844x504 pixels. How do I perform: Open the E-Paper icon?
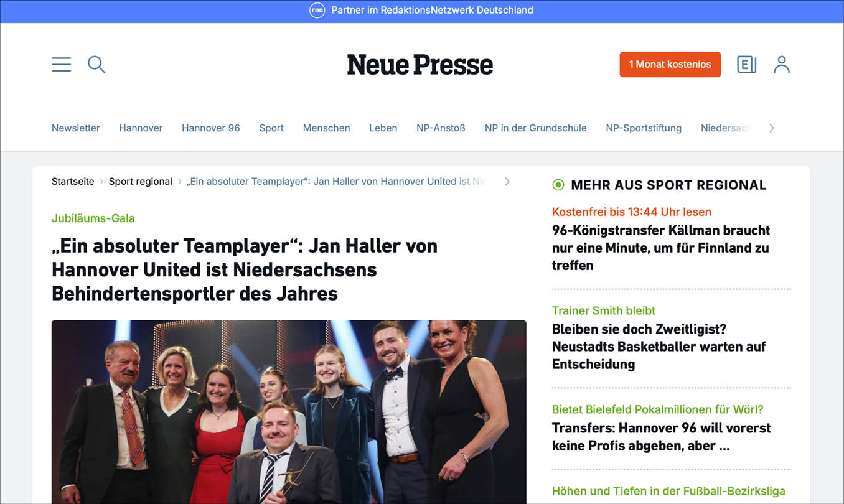tap(746, 64)
